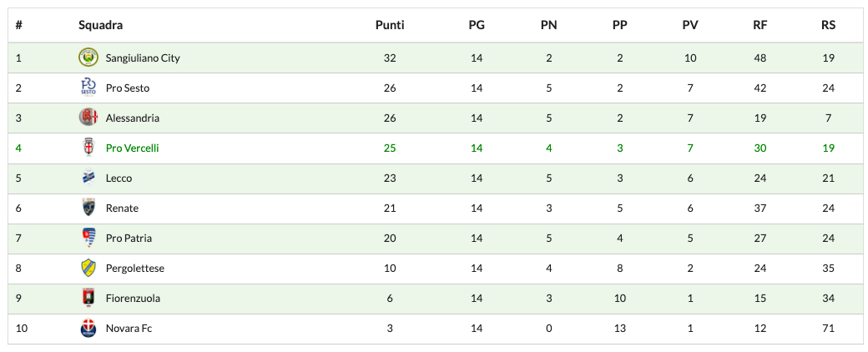Image resolution: width=868 pixels, height=352 pixels.
Task: Click the Punti column header
Action: (x=390, y=25)
